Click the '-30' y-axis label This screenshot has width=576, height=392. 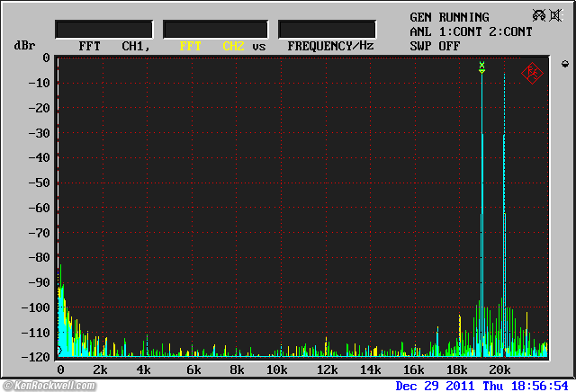pyautogui.click(x=39, y=133)
